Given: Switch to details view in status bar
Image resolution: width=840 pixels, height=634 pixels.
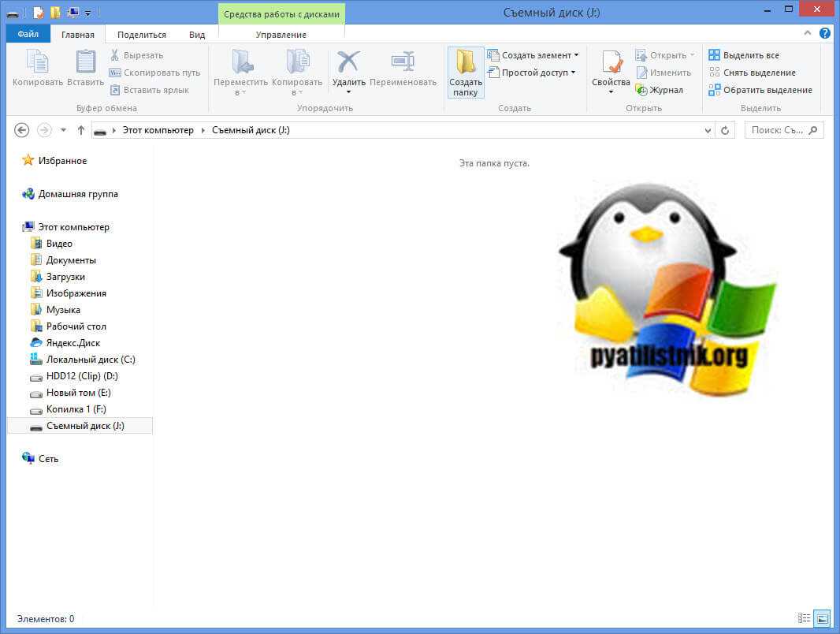Looking at the screenshot, I should click(804, 618).
